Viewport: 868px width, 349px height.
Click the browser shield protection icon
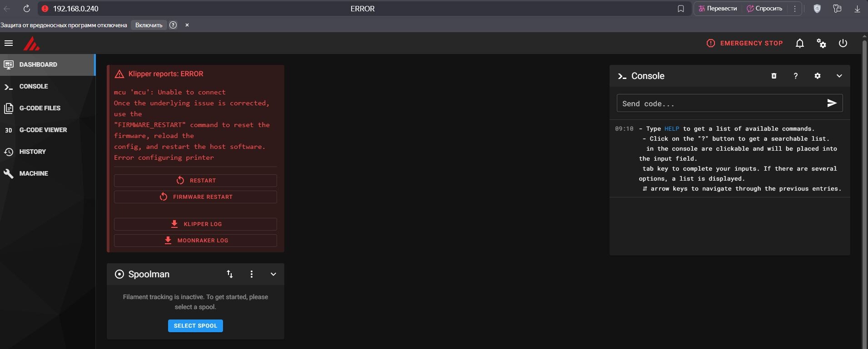click(817, 9)
